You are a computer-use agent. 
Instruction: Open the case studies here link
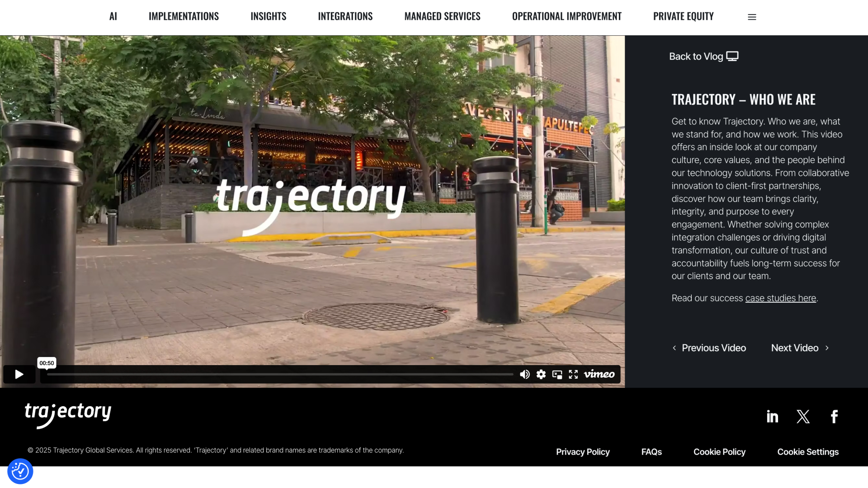(780, 298)
